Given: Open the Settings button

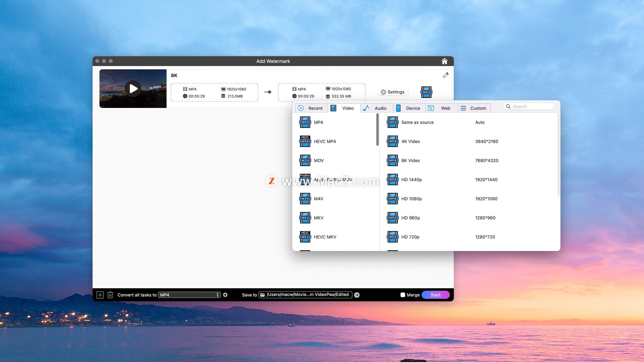Looking at the screenshot, I should pos(392,92).
